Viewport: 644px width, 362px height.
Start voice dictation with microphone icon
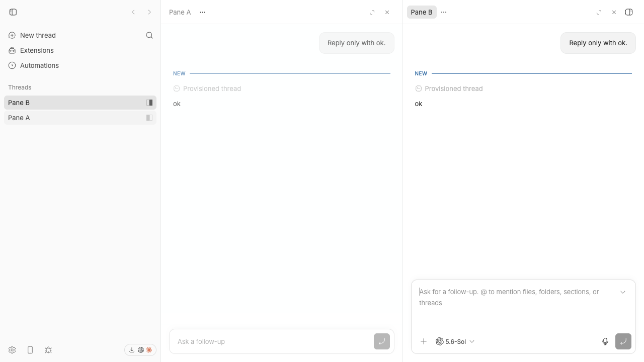pyautogui.click(x=605, y=341)
